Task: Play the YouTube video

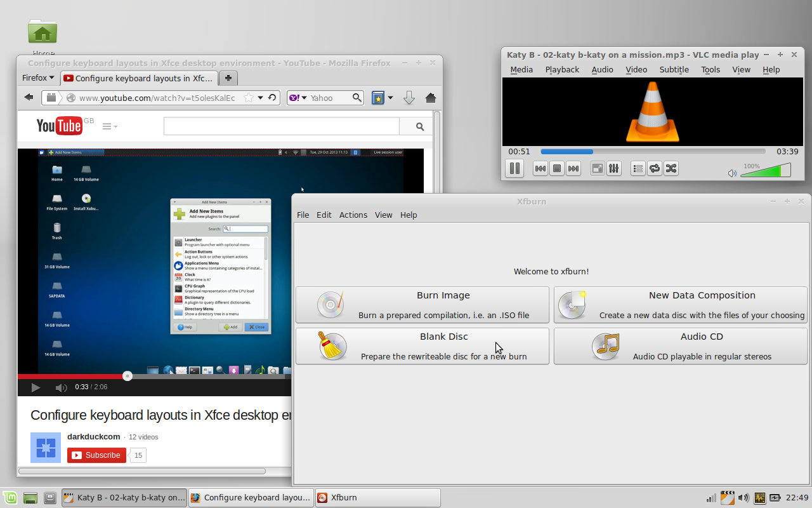Action: pyautogui.click(x=36, y=387)
